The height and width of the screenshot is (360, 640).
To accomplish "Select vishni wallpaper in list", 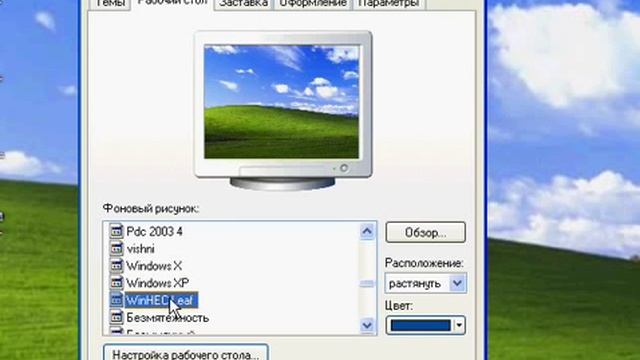I will 140,249.
